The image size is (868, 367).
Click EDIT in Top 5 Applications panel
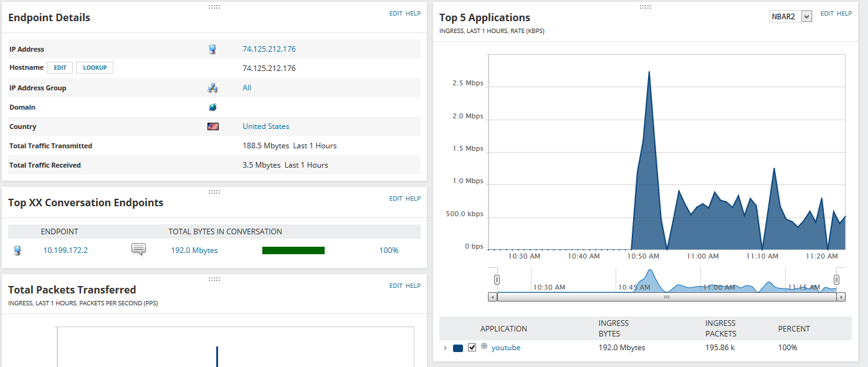pyautogui.click(x=827, y=14)
